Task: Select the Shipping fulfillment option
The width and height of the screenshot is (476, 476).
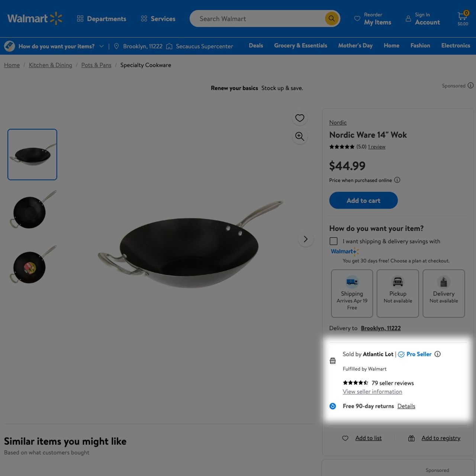Action: click(352, 293)
